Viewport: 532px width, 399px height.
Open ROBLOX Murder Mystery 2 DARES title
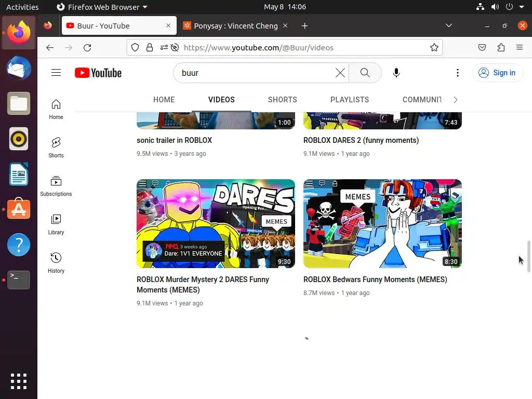(203, 285)
